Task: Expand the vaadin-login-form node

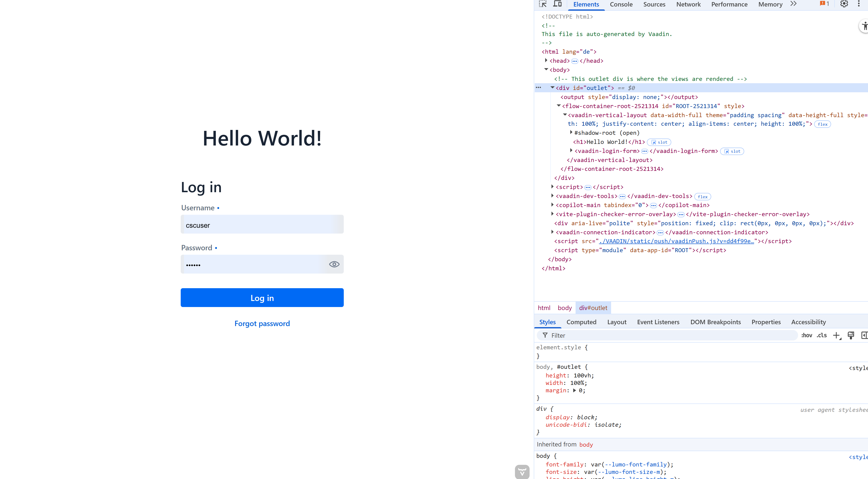Action: point(571,151)
